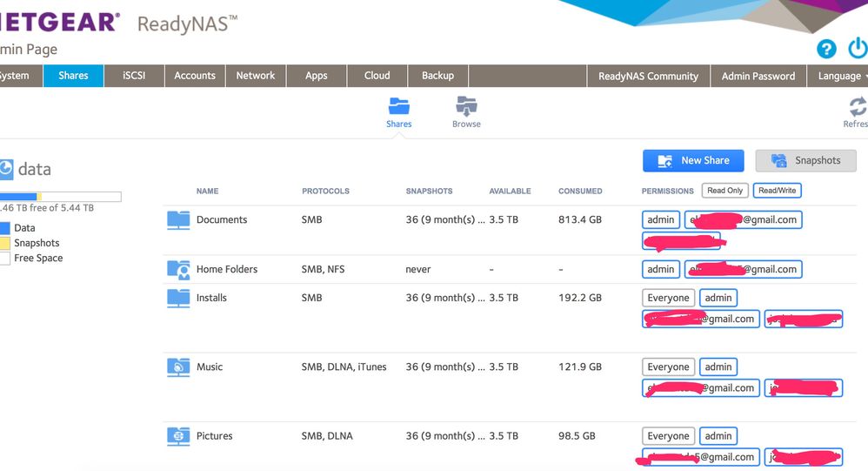
Task: Select the Music share name
Action: pos(210,367)
